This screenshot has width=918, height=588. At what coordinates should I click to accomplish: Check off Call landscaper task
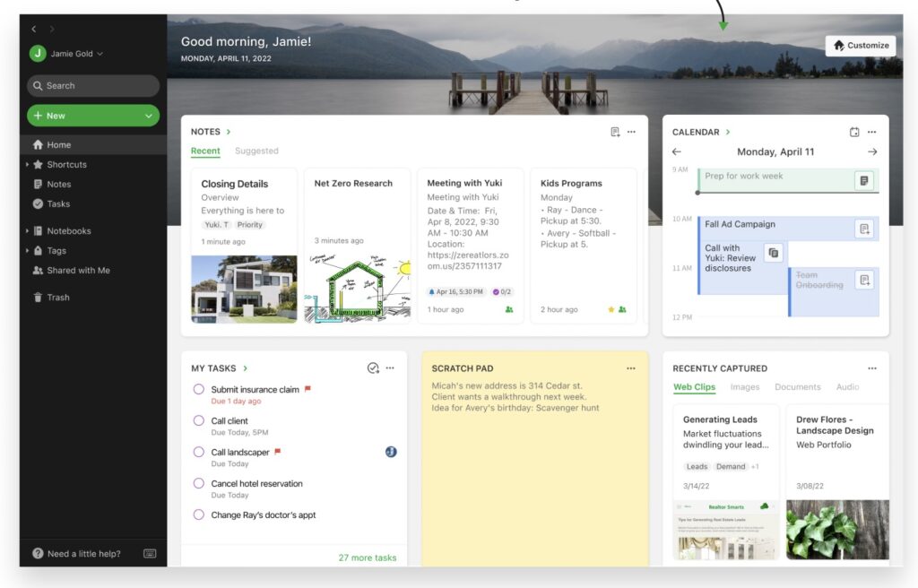[x=198, y=452]
